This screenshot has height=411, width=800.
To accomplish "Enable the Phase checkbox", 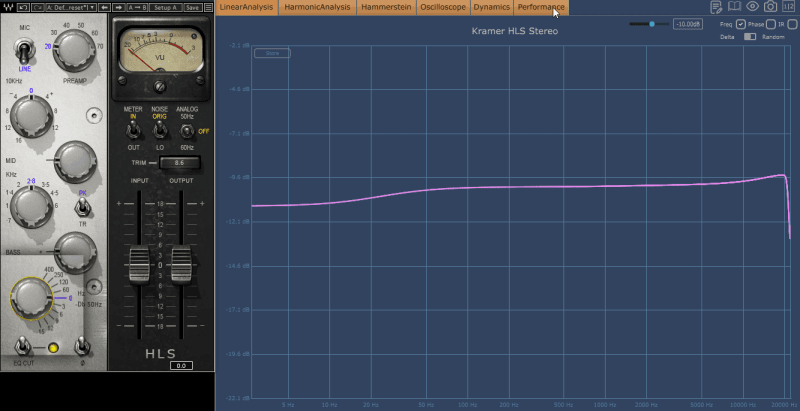I will [x=770, y=24].
